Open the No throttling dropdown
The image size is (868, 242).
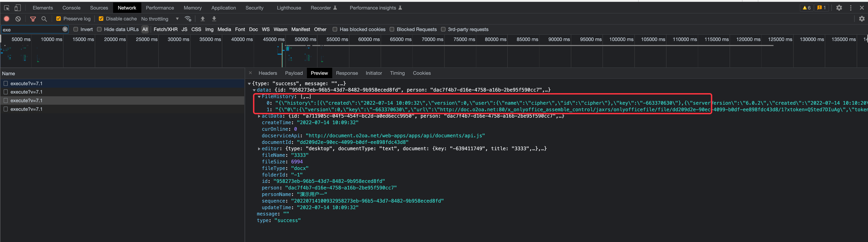(160, 19)
